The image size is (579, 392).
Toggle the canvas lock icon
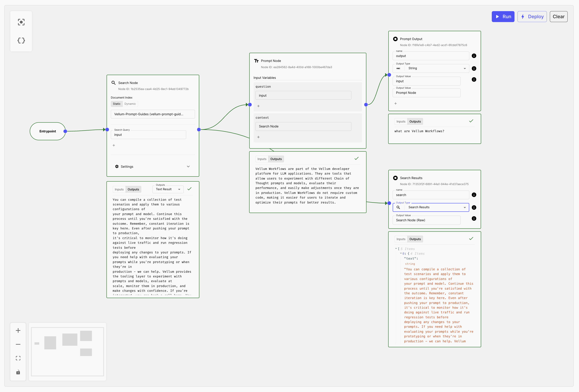pyautogui.click(x=18, y=372)
